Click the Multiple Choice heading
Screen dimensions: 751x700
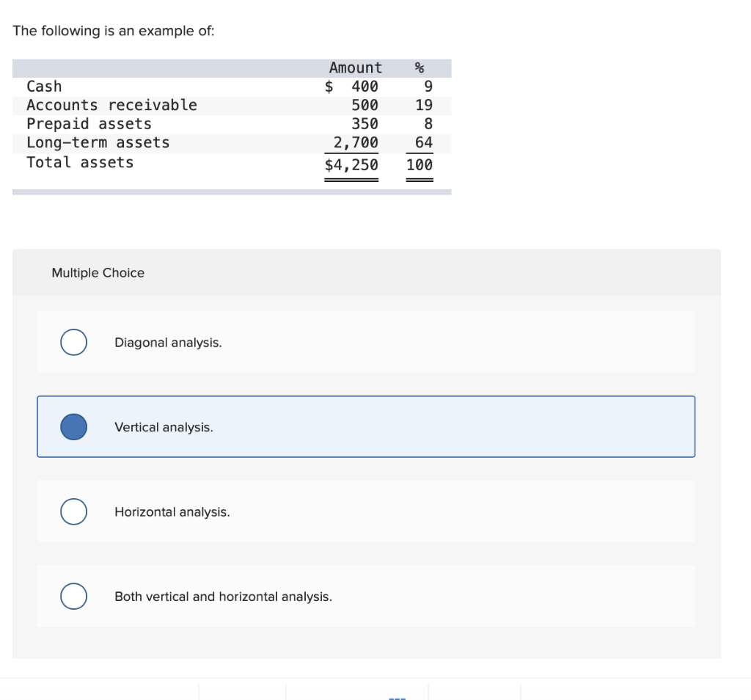click(98, 273)
